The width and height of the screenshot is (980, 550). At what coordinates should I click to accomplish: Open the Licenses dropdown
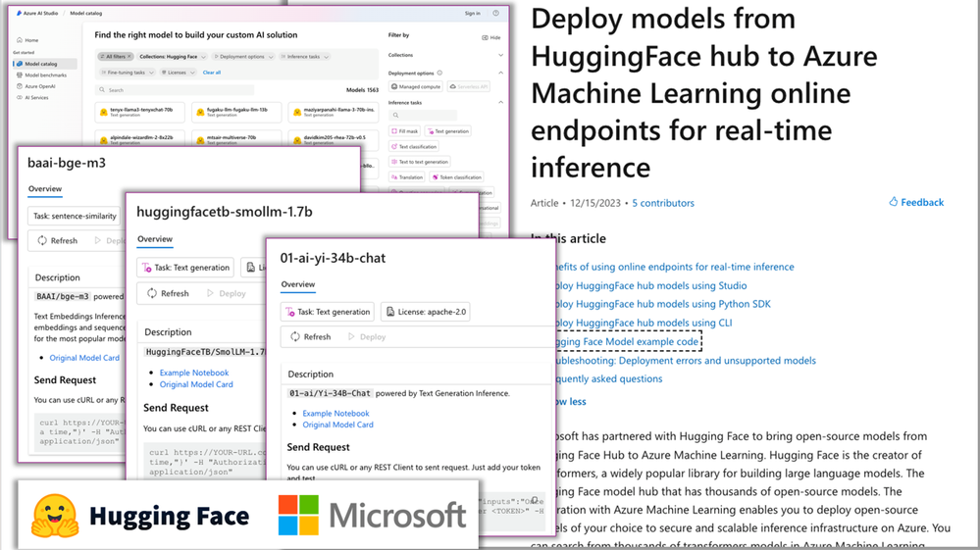[x=179, y=73]
